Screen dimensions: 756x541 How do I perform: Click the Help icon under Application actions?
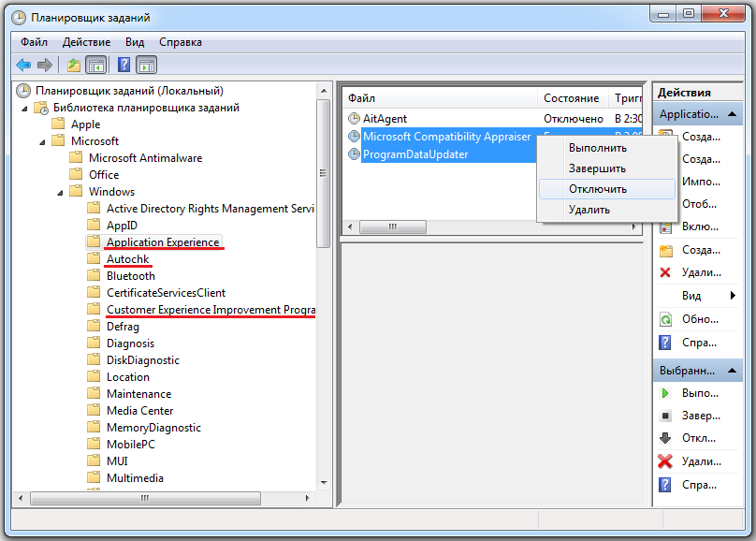(665, 343)
